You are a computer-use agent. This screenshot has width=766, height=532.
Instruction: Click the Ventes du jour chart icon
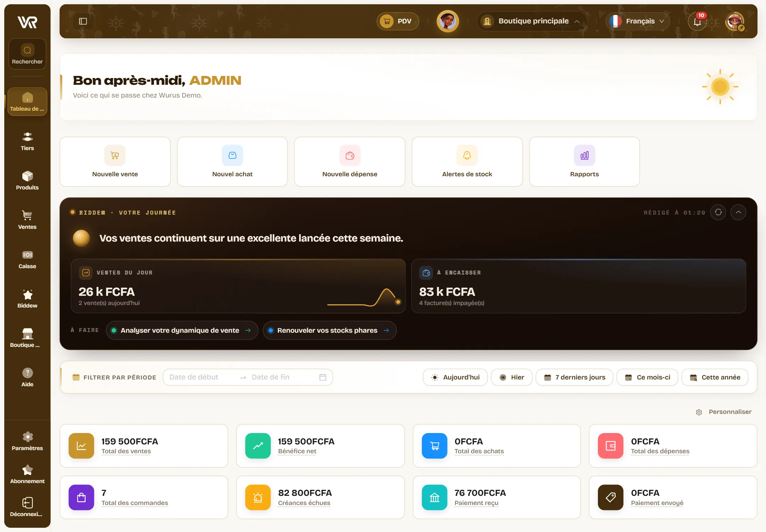(x=85, y=272)
